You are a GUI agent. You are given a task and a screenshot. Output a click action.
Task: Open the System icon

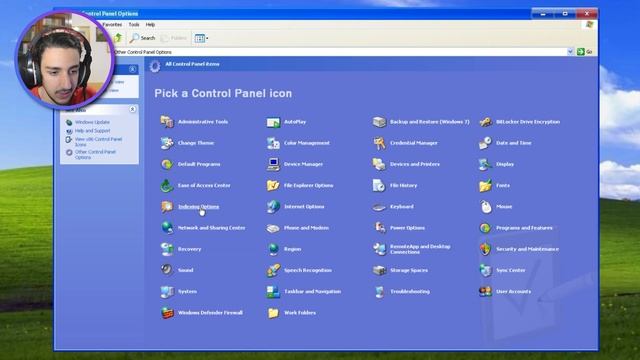[x=167, y=291]
